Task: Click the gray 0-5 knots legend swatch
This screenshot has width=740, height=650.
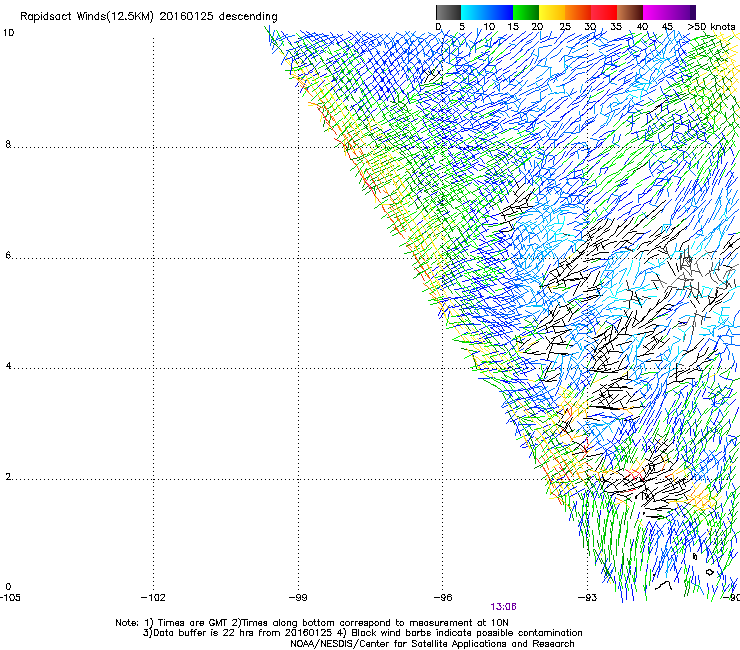Action: pyautogui.click(x=448, y=12)
